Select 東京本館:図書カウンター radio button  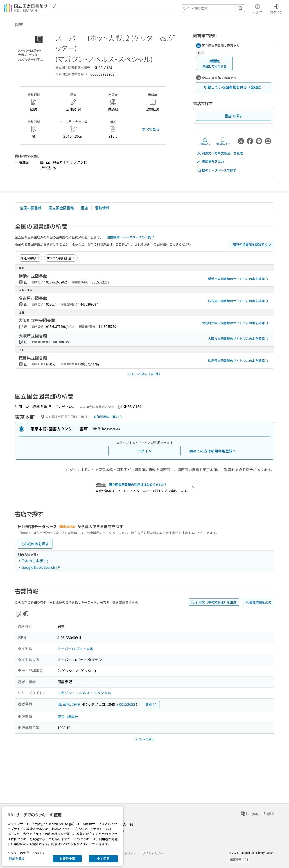click(22, 429)
